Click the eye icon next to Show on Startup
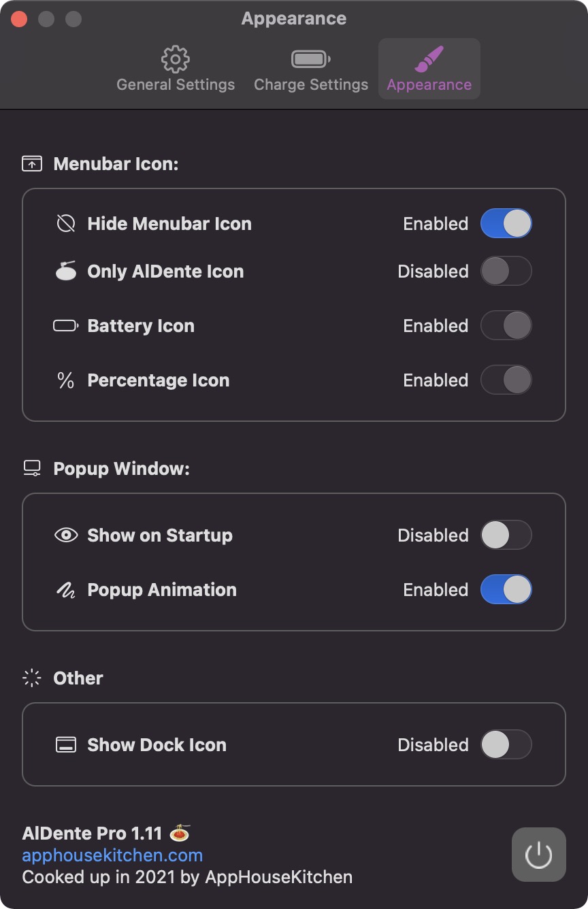 (x=66, y=535)
